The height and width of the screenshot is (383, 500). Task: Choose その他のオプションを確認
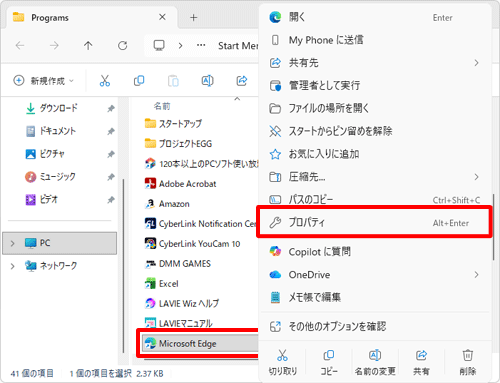(375, 326)
